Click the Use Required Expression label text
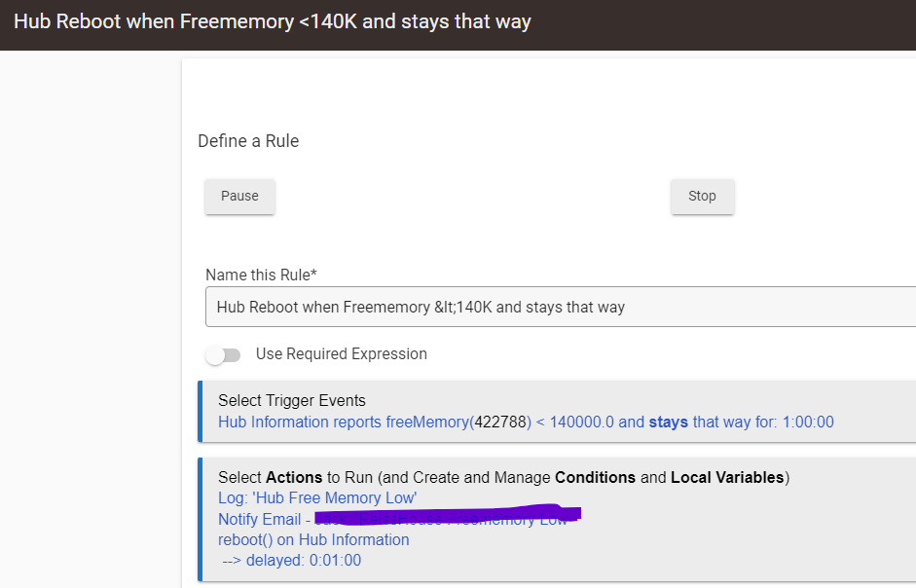The height and width of the screenshot is (588, 916). 341,354
